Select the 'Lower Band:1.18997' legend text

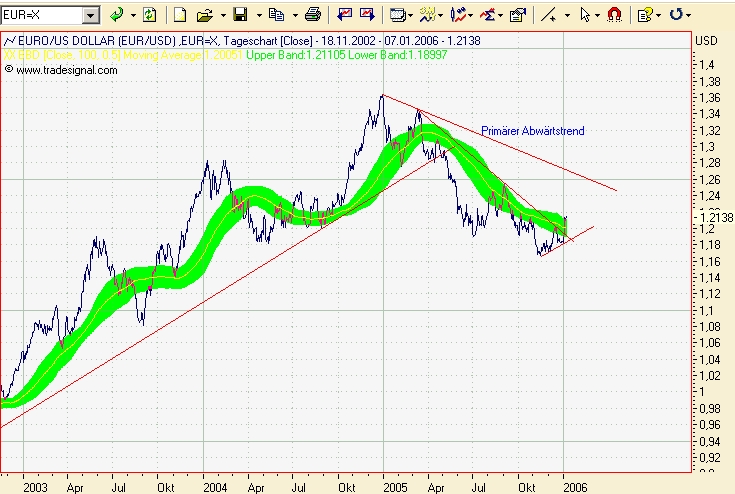tap(398, 55)
